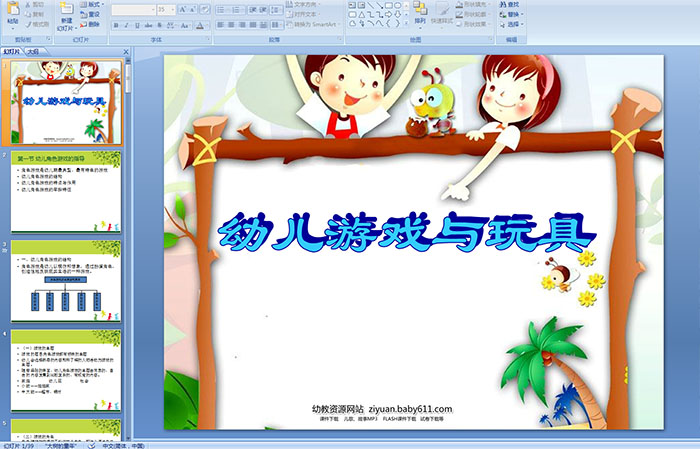
Task: Select slide 4 thumbnail in pane
Action: pos(66,370)
